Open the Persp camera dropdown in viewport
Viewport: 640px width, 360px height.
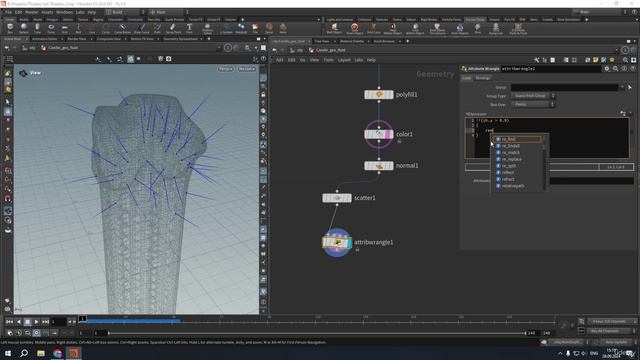point(226,69)
